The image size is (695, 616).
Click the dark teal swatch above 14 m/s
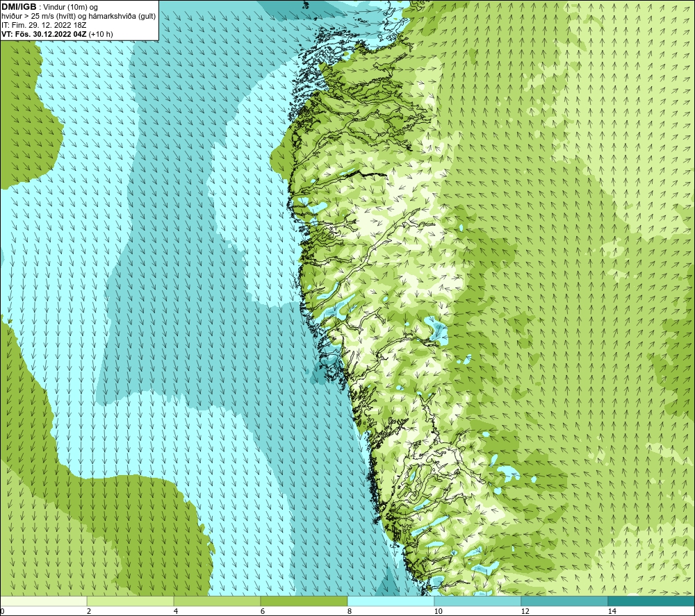click(651, 601)
